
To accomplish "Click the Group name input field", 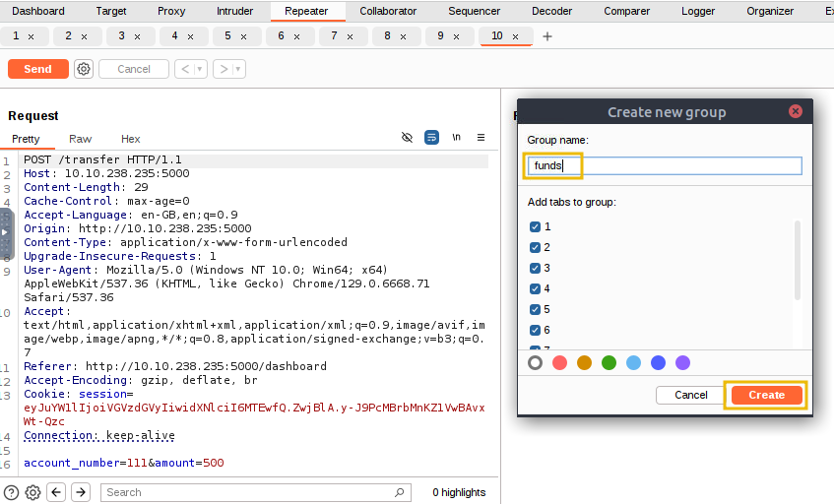I will tap(665, 166).
